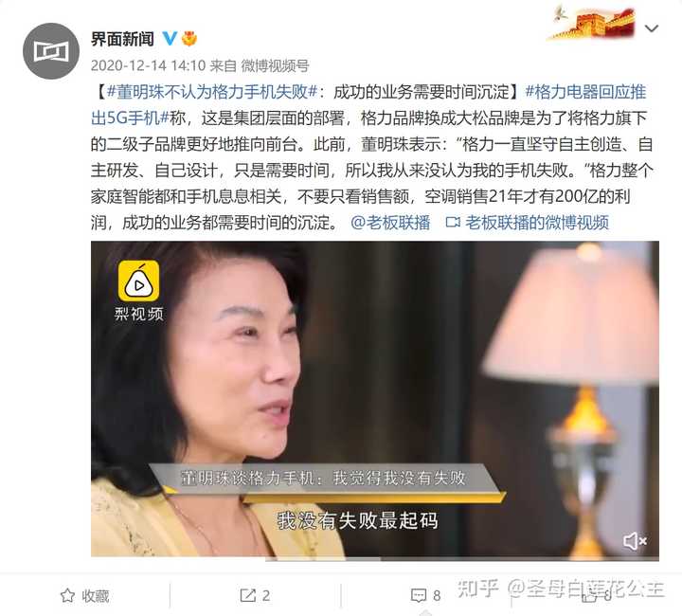Open the @老板联播 mention
The height and width of the screenshot is (616, 682).
[x=389, y=223]
